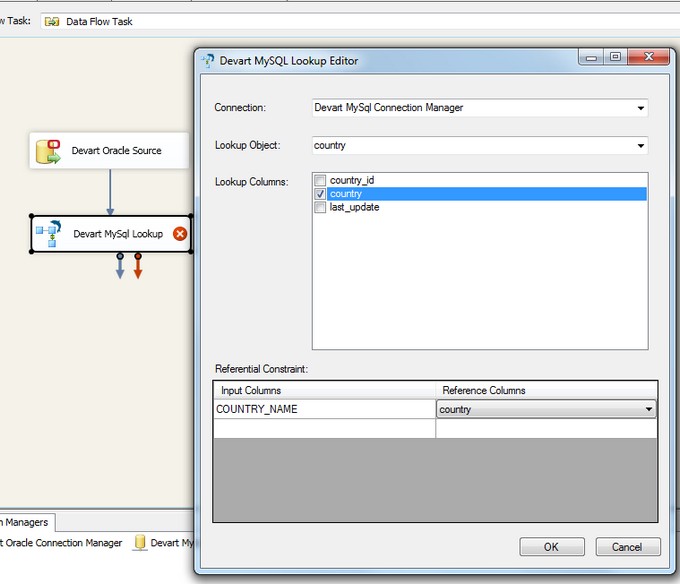Click the connector arrow from Oracle Source

[110, 192]
